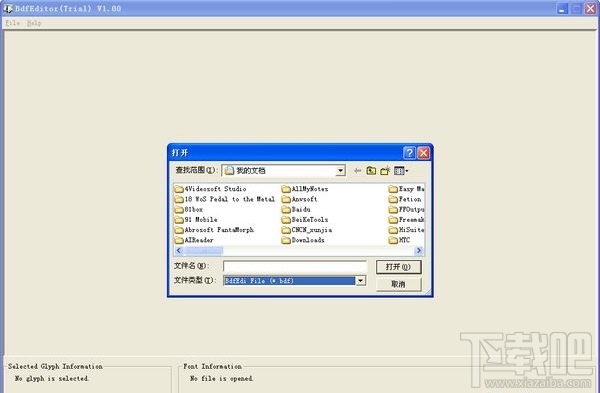Click the Back arrow in the Open dialog

(x=357, y=171)
